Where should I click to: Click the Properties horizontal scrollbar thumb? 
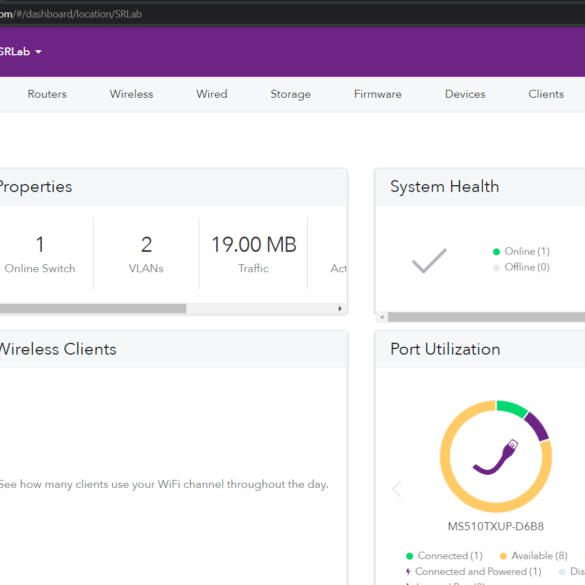[93, 309]
